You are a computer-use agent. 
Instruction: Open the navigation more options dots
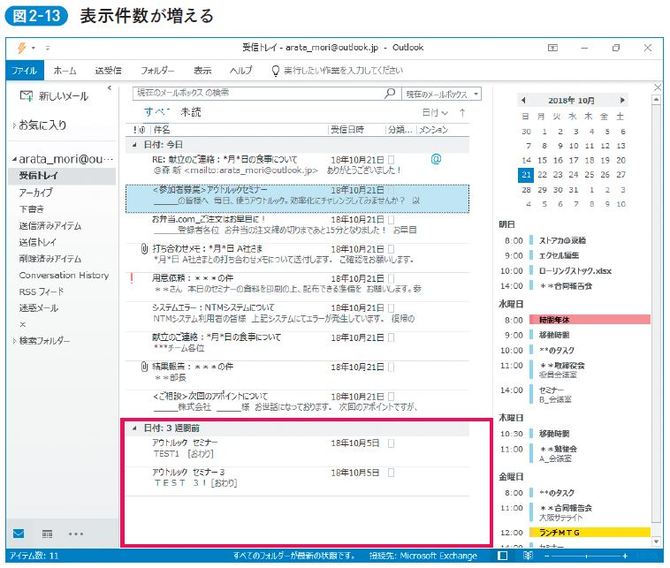click(76, 534)
